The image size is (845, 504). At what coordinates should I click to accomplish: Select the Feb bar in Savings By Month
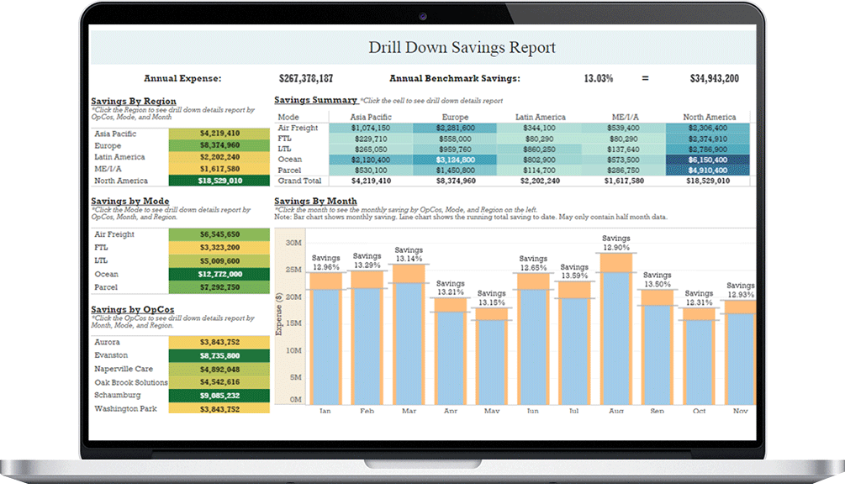point(367,339)
